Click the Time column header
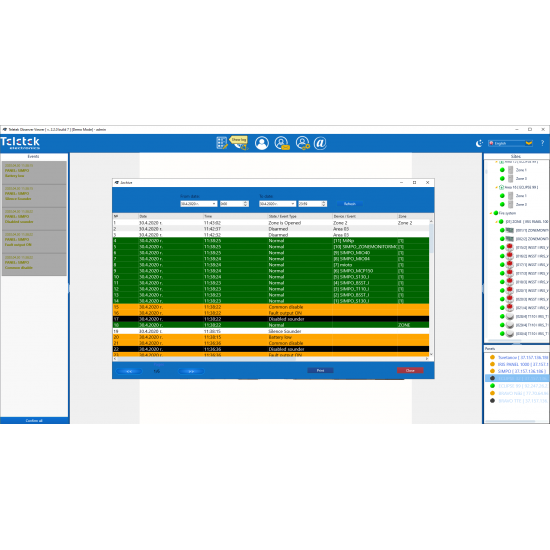 tap(235, 216)
